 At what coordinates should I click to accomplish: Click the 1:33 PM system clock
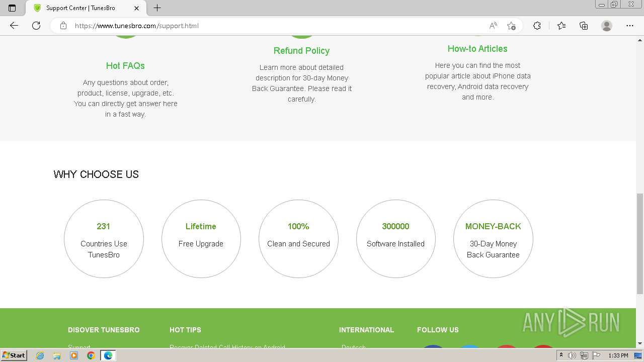pyautogui.click(x=618, y=355)
